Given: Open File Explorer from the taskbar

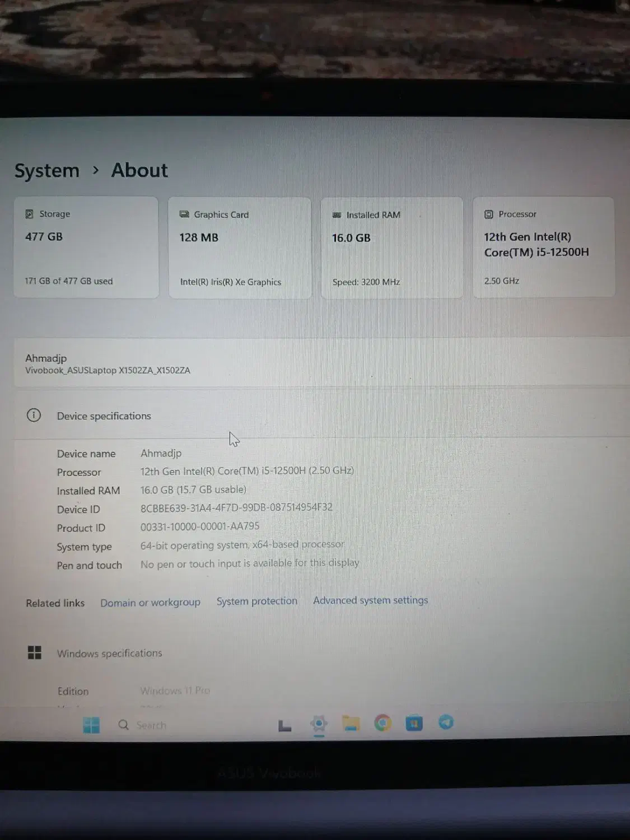Looking at the screenshot, I should click(351, 724).
